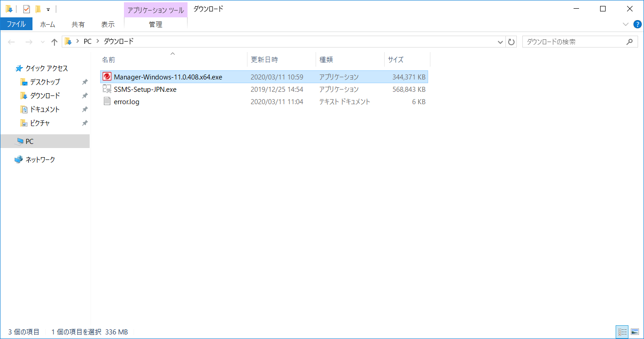Click the Properties checkmark icon in title bar
Screen dimensions: 644x339
[x=27, y=9]
